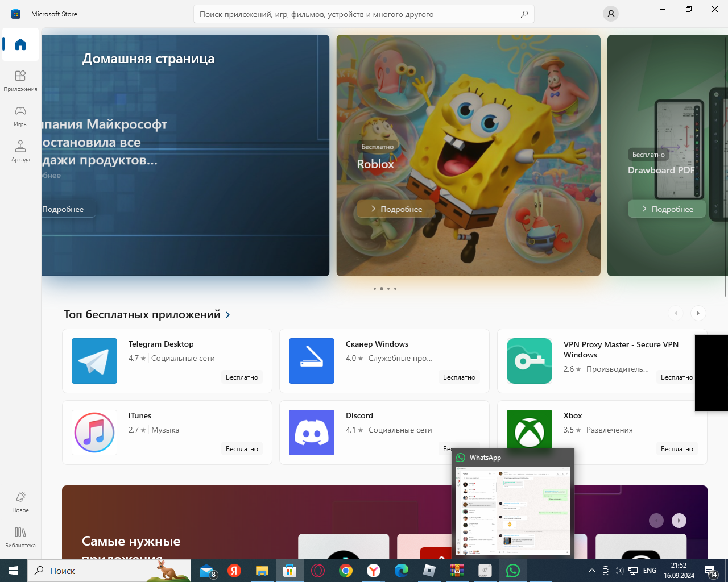
Task: Click Сканер Windows title text
Action: point(377,344)
